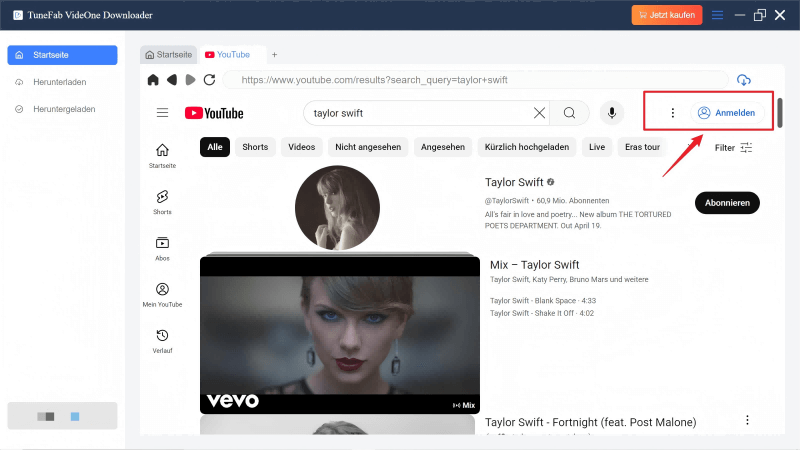Image resolution: width=800 pixels, height=450 pixels.
Task: Open the Taylor Swift channel name link
Action: point(514,182)
